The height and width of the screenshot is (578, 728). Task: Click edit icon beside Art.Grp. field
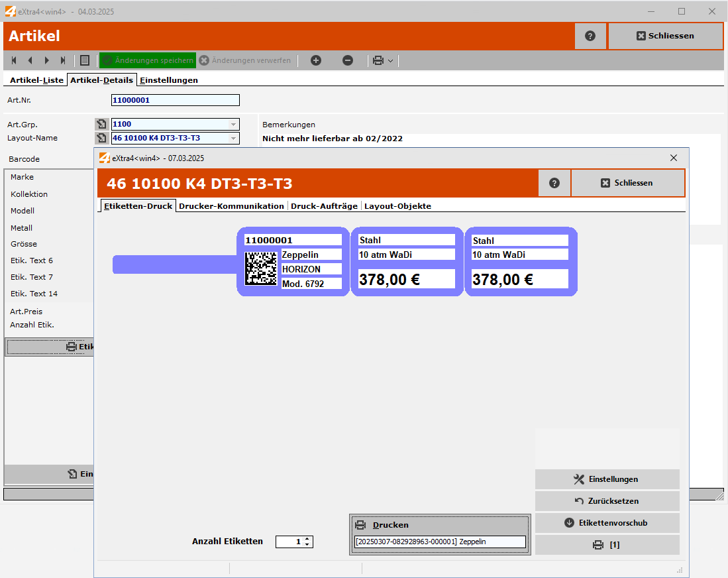[x=101, y=124]
